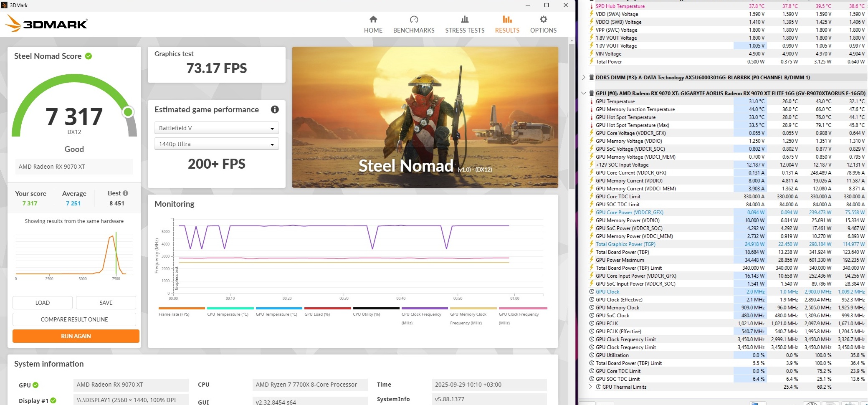The width and height of the screenshot is (868, 405).
Task: Click the Time value 2025-09-29 10:10 +03:00
Action: 489,385
